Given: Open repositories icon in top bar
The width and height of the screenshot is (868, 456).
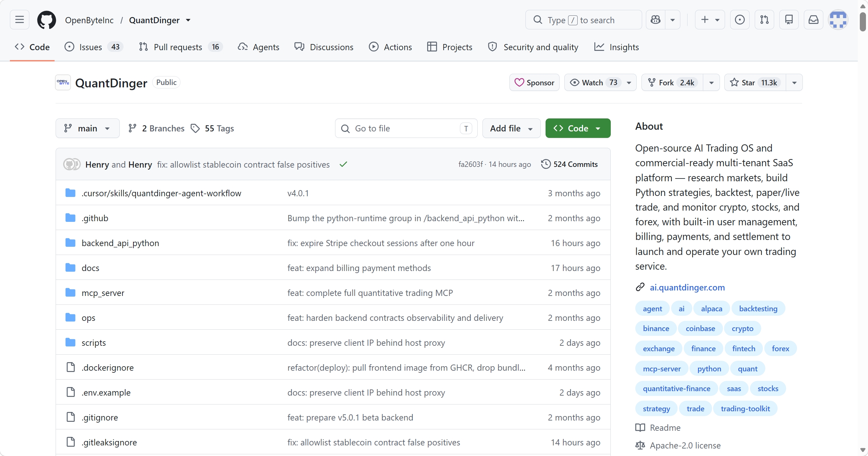Looking at the screenshot, I should point(789,20).
